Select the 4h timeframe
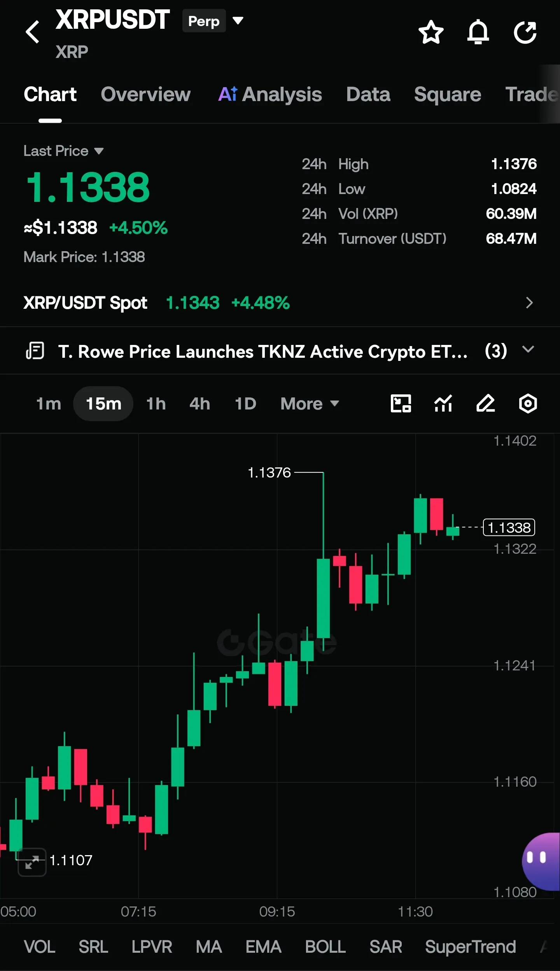 tap(200, 404)
